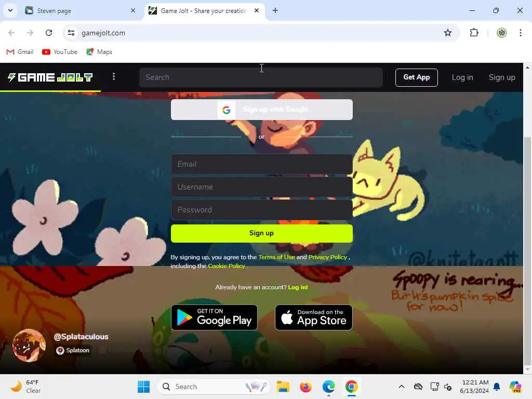The image size is (532, 399).
Task: Open the Log in page link
Action: pos(462,77)
